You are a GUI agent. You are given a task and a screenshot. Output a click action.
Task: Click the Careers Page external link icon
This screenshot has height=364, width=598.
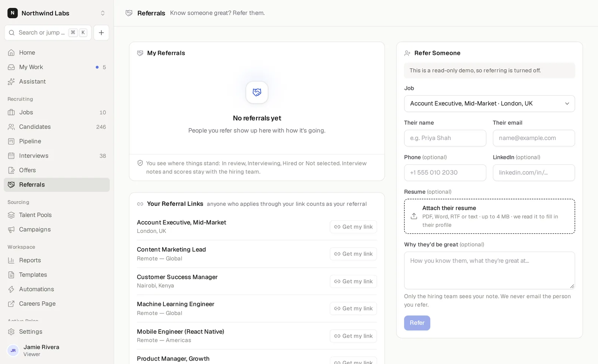pos(11,304)
